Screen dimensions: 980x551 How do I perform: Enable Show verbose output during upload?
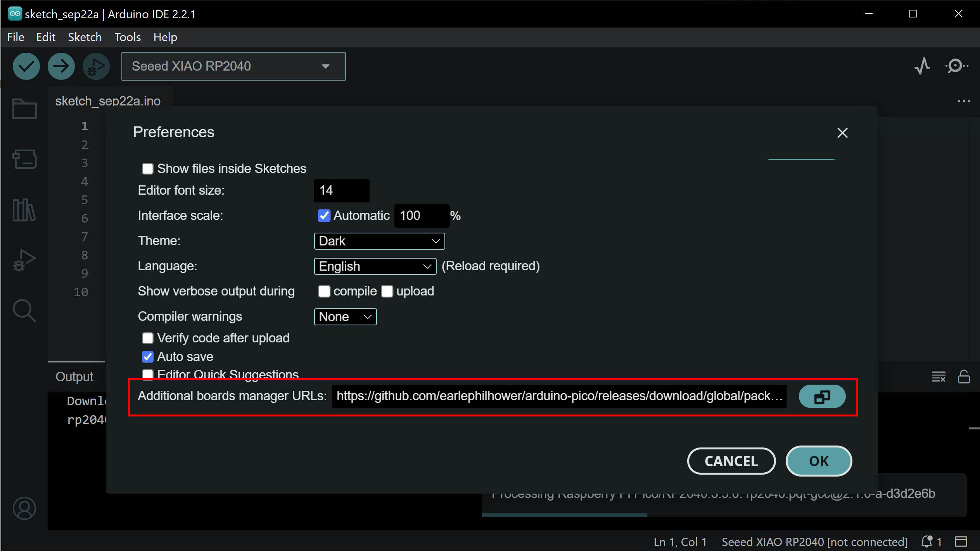point(387,291)
